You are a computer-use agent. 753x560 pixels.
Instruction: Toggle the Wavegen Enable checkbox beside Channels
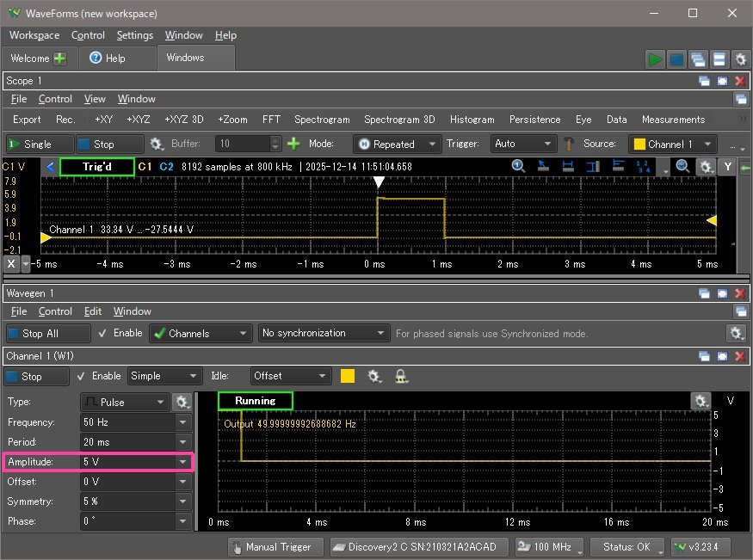click(103, 333)
